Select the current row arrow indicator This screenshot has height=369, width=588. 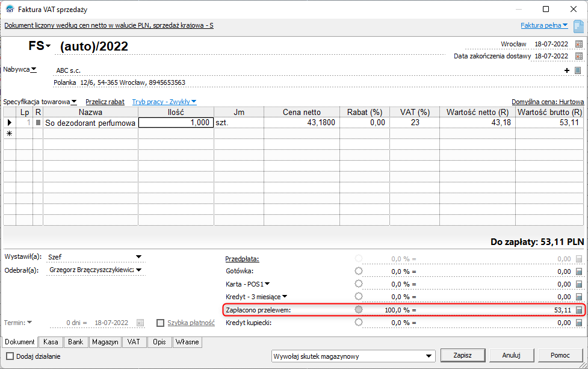(10, 123)
